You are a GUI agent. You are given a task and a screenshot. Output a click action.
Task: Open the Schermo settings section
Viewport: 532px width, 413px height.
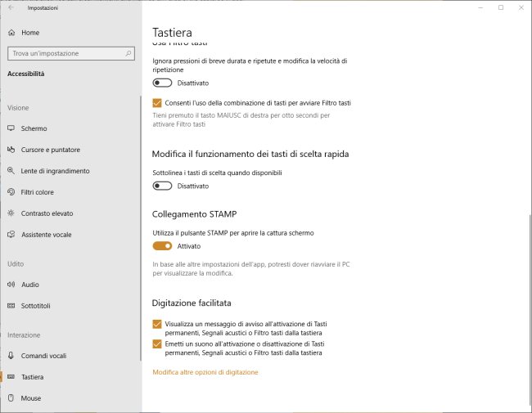[x=34, y=128]
